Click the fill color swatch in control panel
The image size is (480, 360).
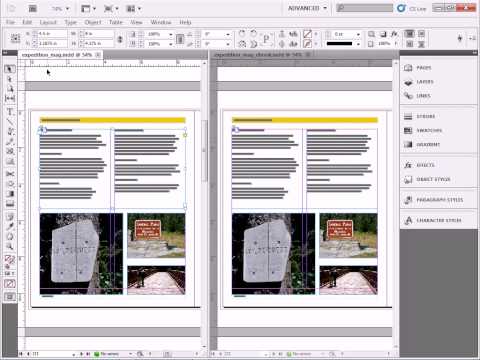tap(307, 34)
